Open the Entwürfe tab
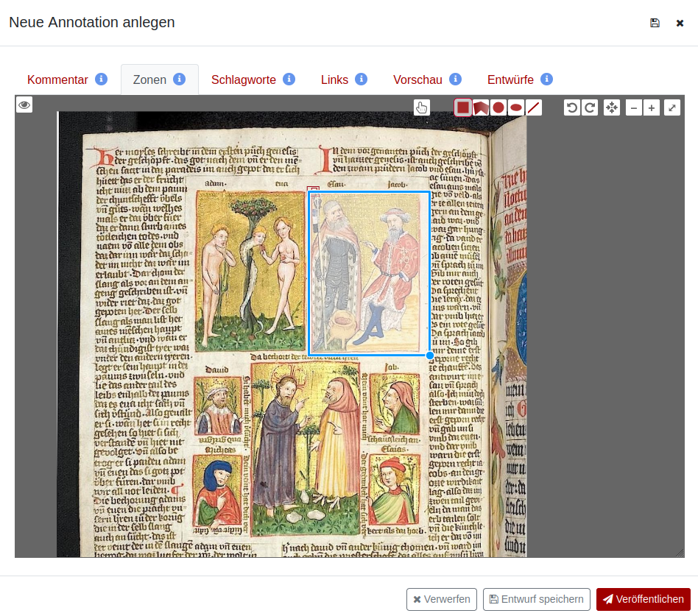Viewport: 698px width, 616px height. [510, 79]
